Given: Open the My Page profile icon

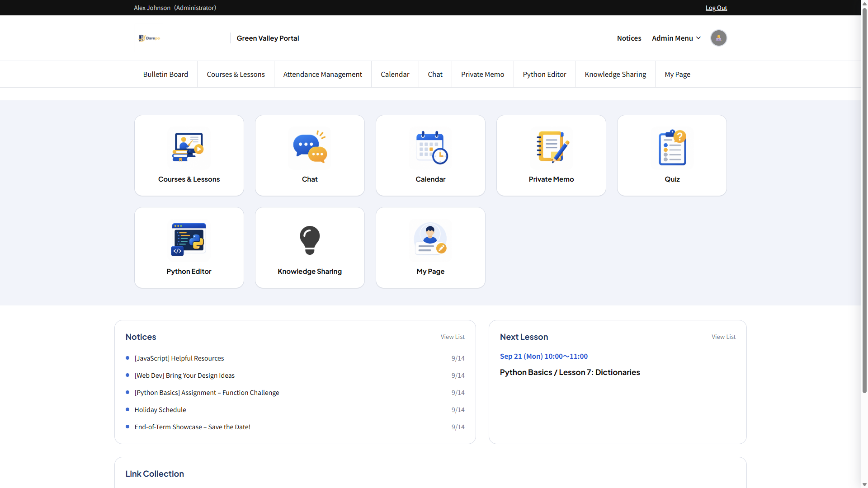Looking at the screenshot, I should (430, 239).
